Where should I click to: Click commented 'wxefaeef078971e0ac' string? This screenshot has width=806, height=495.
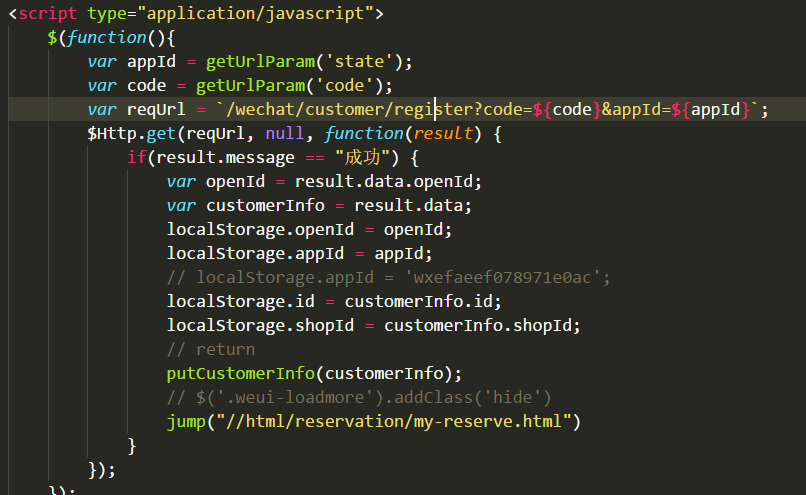tap(502, 278)
